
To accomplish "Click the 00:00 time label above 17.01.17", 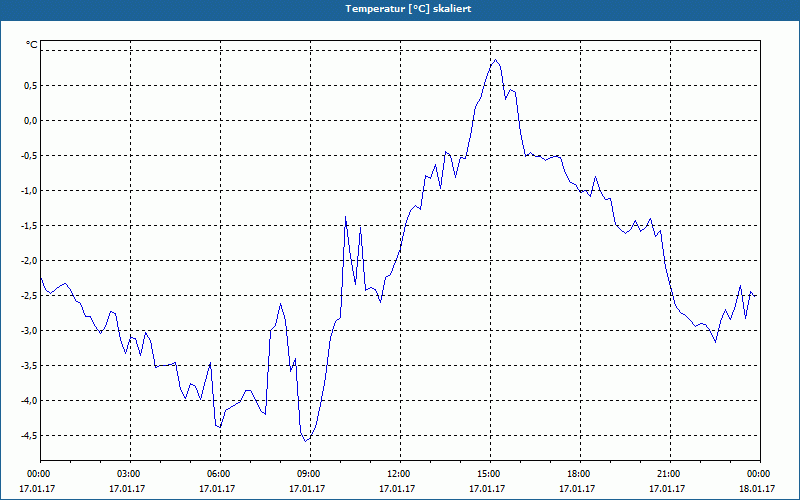I will pyautogui.click(x=37, y=474).
